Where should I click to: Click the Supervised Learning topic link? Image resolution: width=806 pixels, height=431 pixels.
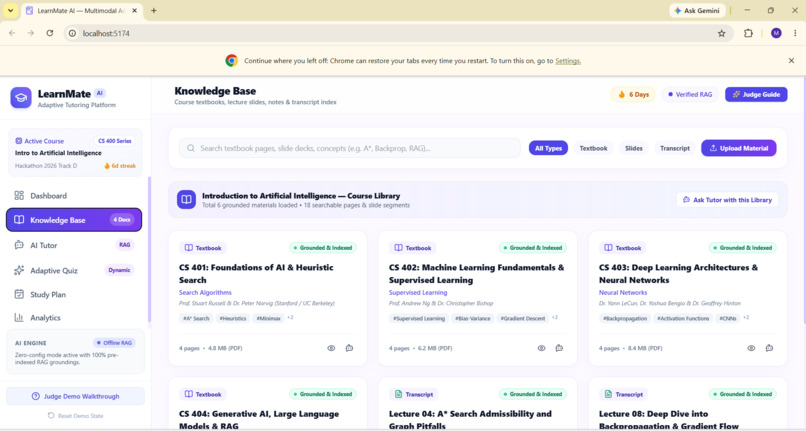pos(418,292)
